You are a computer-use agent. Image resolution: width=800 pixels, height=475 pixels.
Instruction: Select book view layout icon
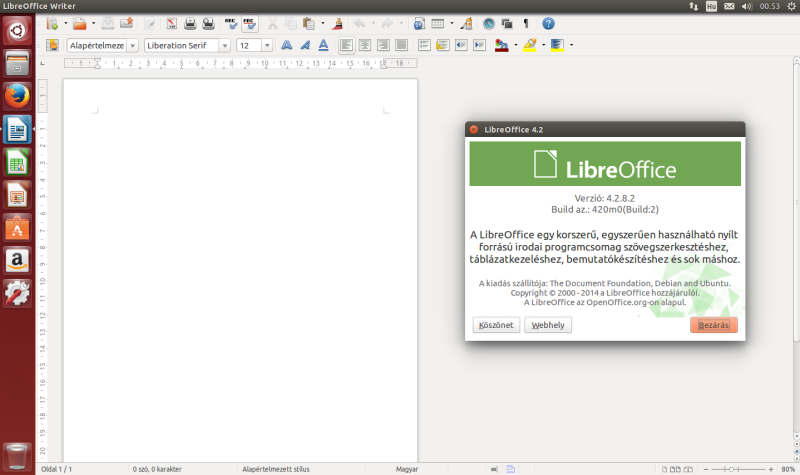688,469
